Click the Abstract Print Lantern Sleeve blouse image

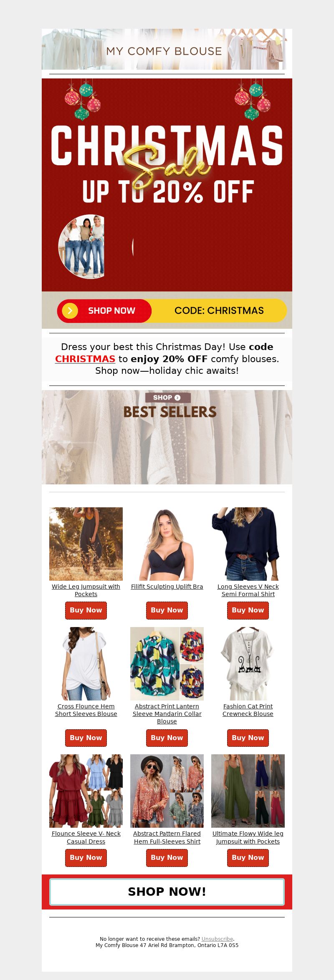pyautogui.click(x=167, y=664)
